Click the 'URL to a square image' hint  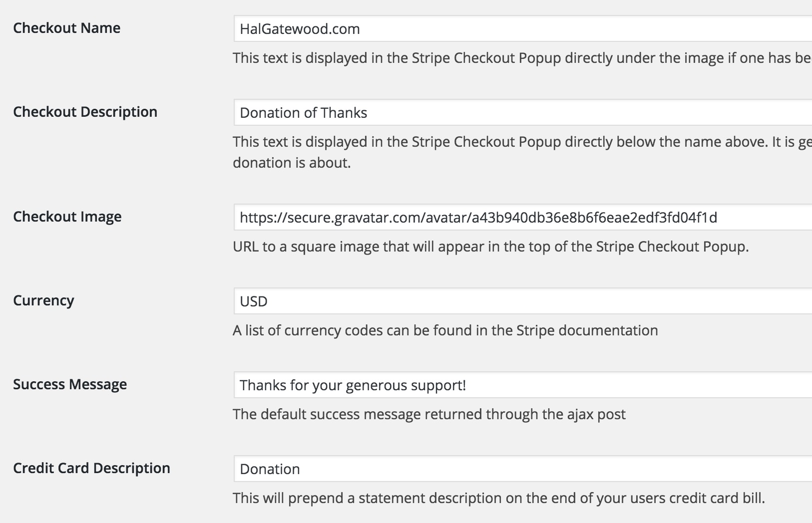click(491, 247)
